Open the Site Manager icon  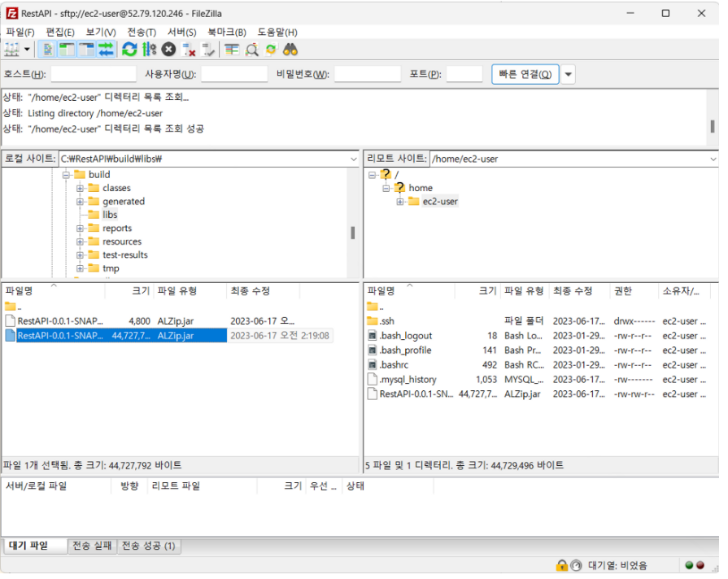pos(12,50)
